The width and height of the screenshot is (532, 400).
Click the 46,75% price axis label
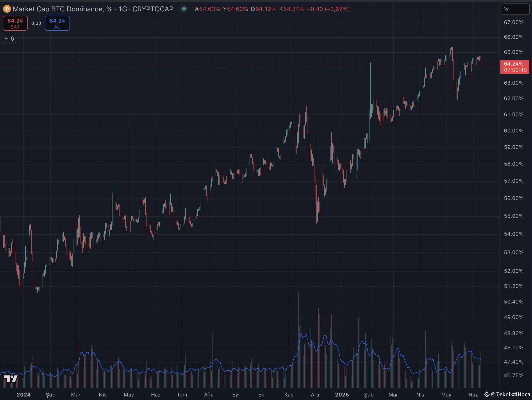[x=514, y=375]
